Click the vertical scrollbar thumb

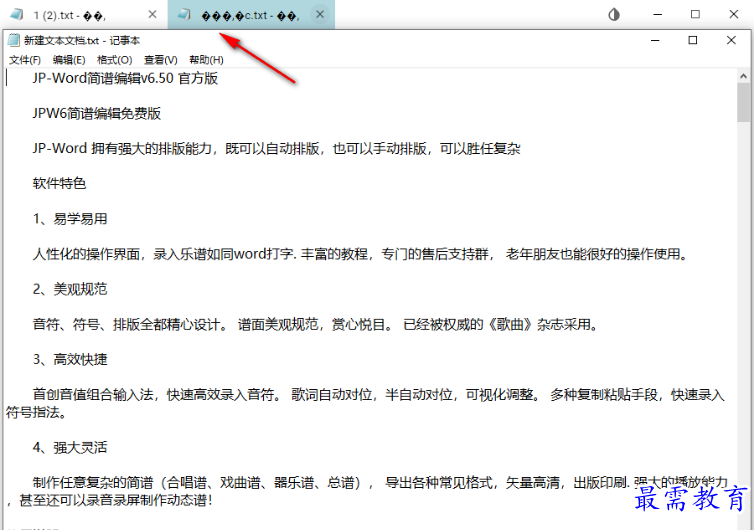[x=743, y=102]
